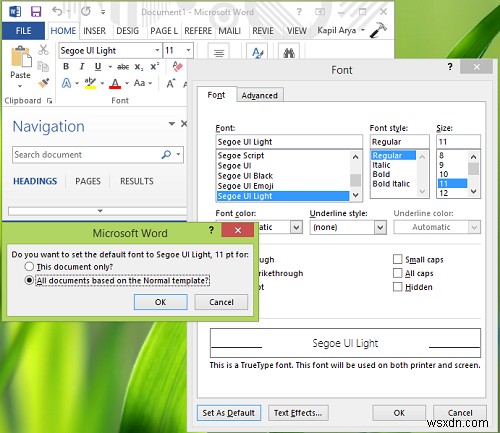
Task: Open the INSERT ribbon tab
Action: pyautogui.click(x=94, y=31)
